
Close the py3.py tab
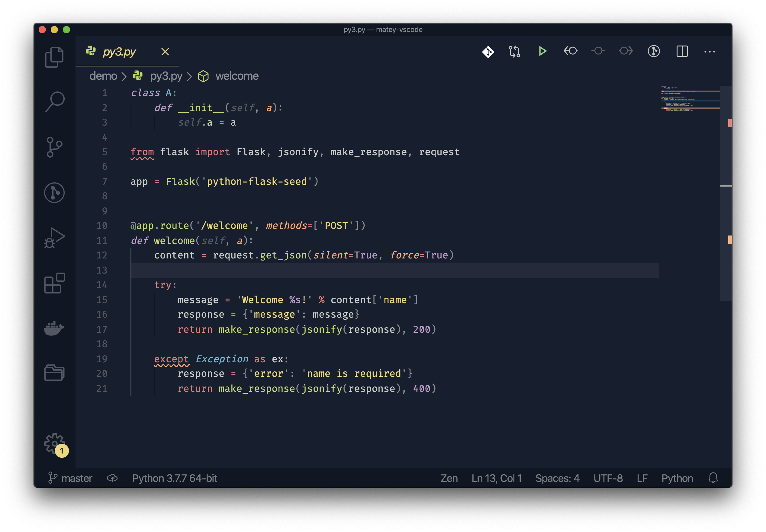click(165, 52)
